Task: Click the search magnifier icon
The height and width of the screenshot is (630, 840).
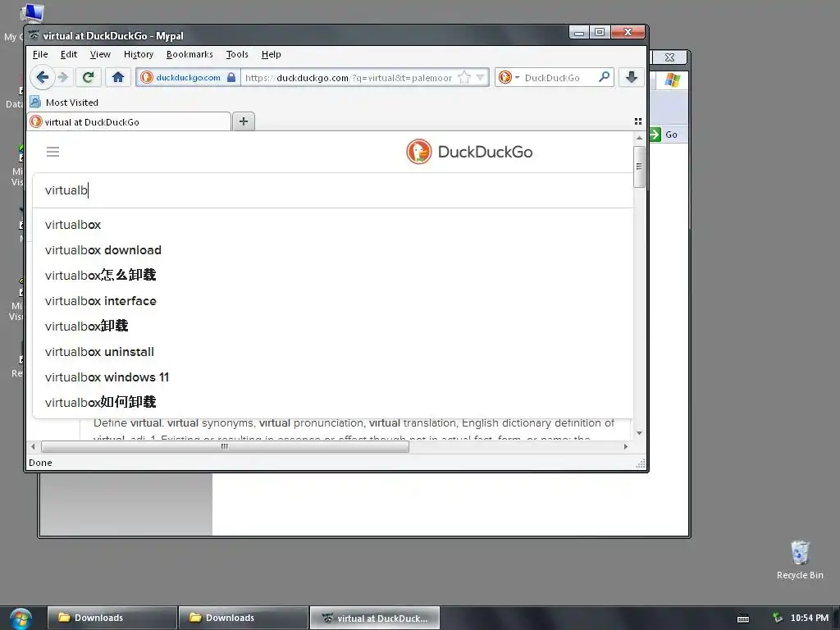Action: [604, 77]
